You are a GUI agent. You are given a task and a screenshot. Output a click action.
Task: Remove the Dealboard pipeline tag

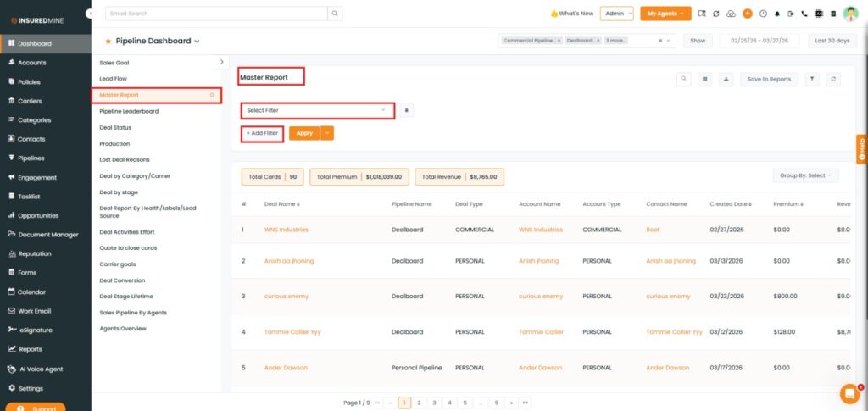tap(597, 41)
